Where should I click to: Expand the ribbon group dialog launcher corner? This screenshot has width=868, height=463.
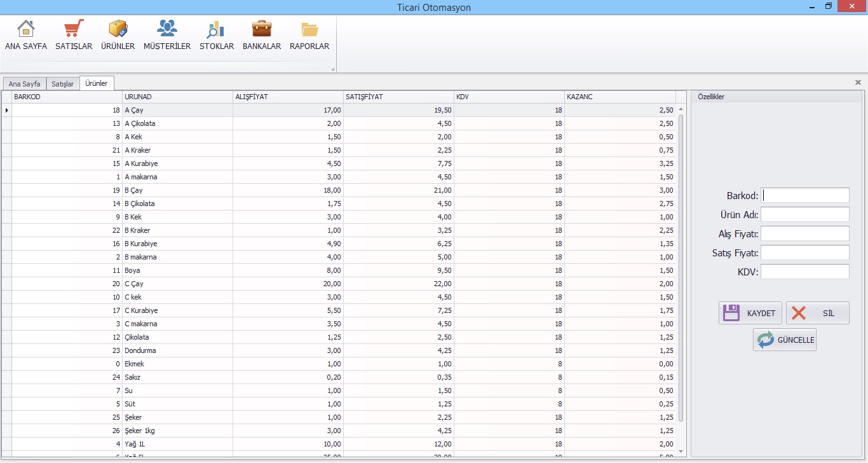pos(332,69)
